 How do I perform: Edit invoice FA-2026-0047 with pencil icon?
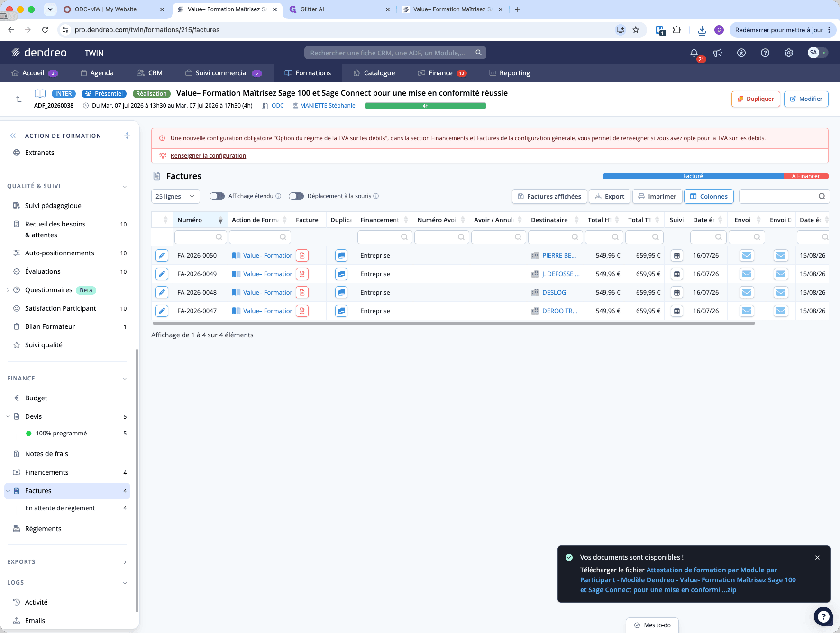click(162, 311)
